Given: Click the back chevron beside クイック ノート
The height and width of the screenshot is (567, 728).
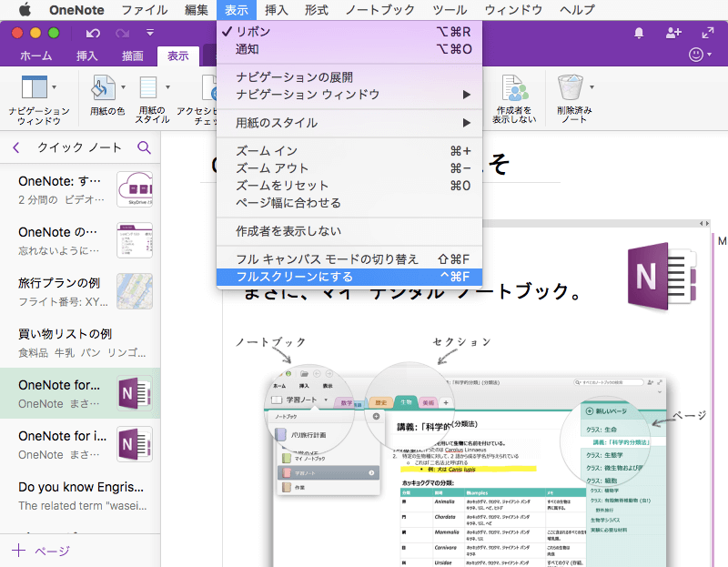Looking at the screenshot, I should (x=16, y=147).
